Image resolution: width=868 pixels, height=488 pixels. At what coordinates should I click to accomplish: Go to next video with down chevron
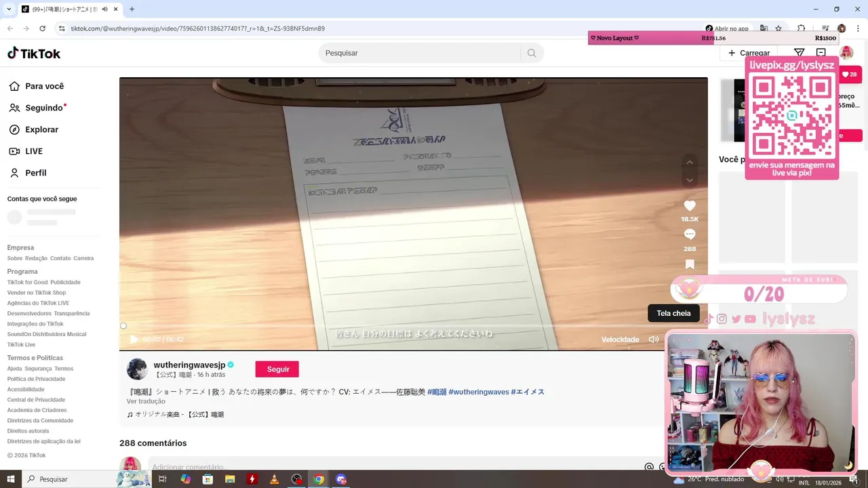click(690, 180)
